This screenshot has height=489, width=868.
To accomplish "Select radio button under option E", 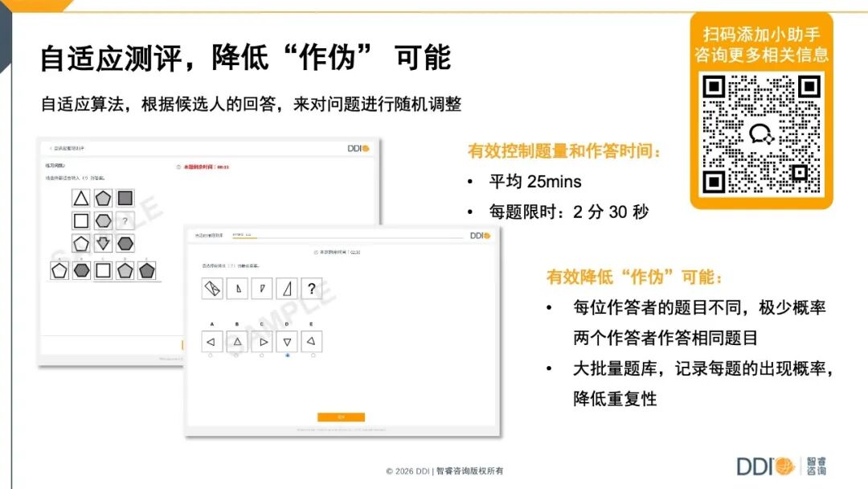I will coord(313,355).
